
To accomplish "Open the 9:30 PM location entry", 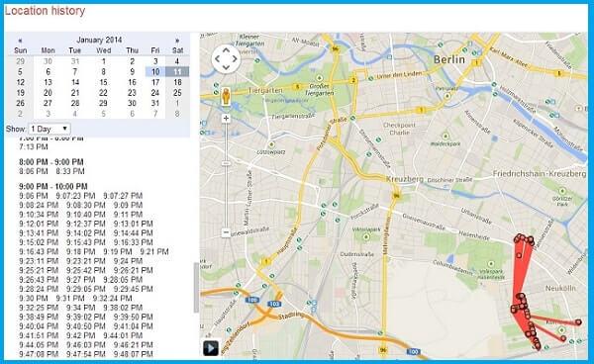I will point(34,298).
